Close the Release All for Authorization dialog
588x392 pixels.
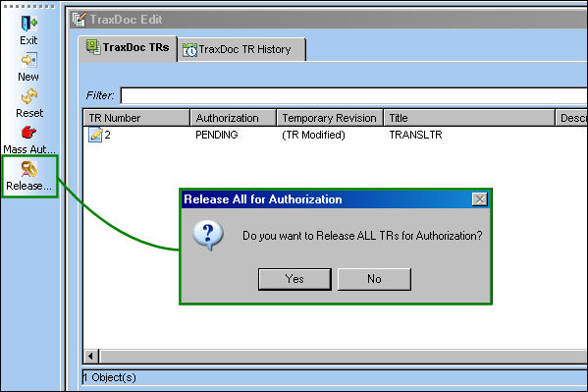(480, 199)
